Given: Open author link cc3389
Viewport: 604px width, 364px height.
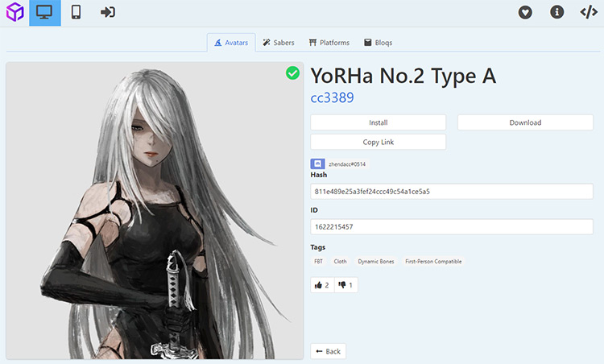Looking at the screenshot, I should (x=332, y=97).
